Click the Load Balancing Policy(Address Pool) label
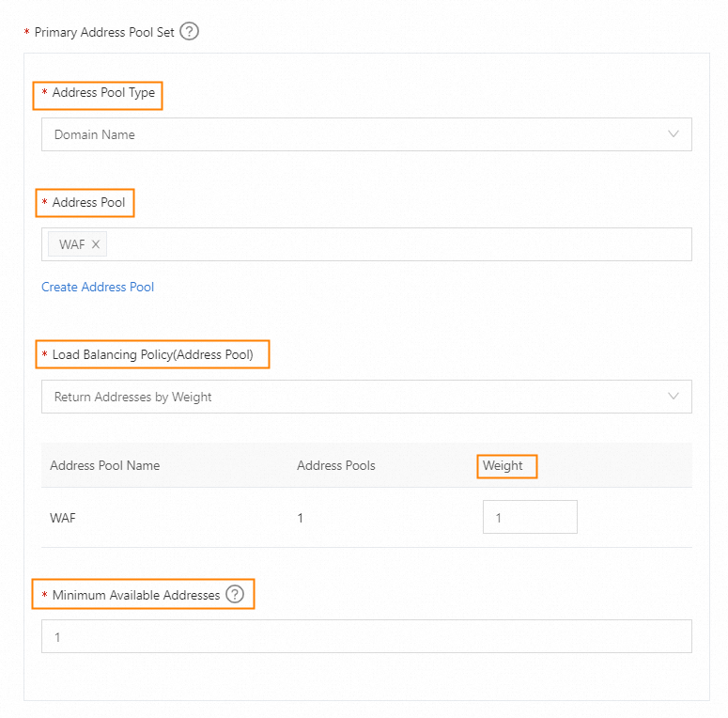 click(152, 354)
